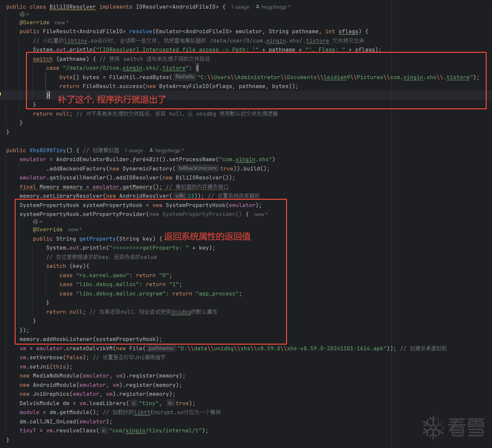This screenshot has height=448, width=492.
Task: Click the "new *" hint after SystemPropertyProvider() {
Action: point(261,214)
